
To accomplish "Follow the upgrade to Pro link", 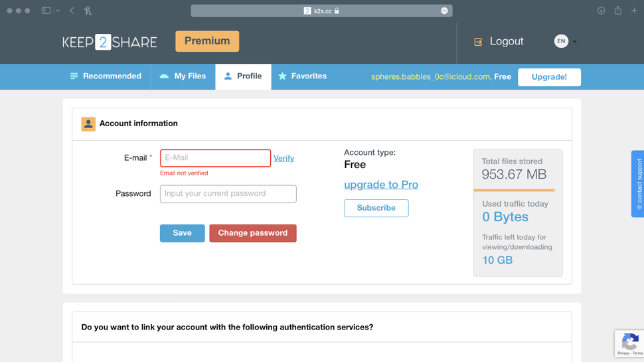I will click(381, 185).
